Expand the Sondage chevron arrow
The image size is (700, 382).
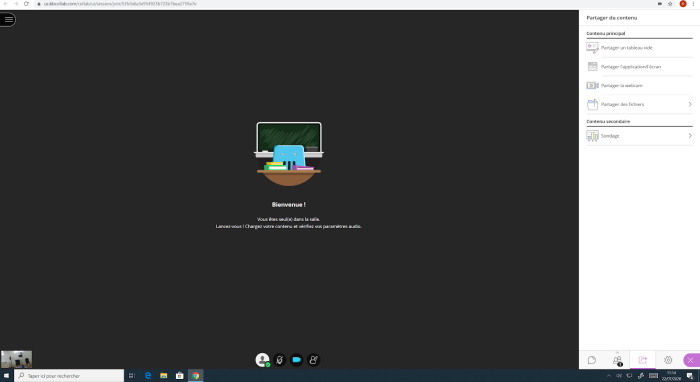(690, 136)
